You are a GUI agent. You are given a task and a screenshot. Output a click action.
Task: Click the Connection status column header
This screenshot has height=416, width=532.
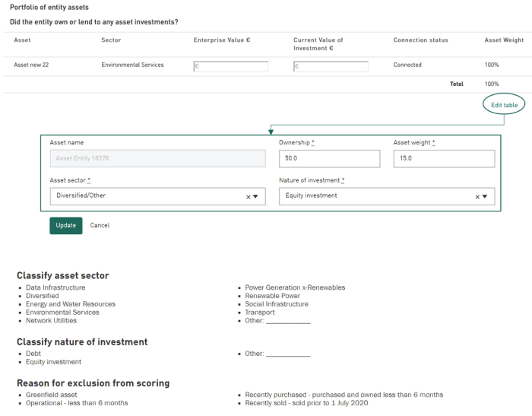(x=420, y=40)
